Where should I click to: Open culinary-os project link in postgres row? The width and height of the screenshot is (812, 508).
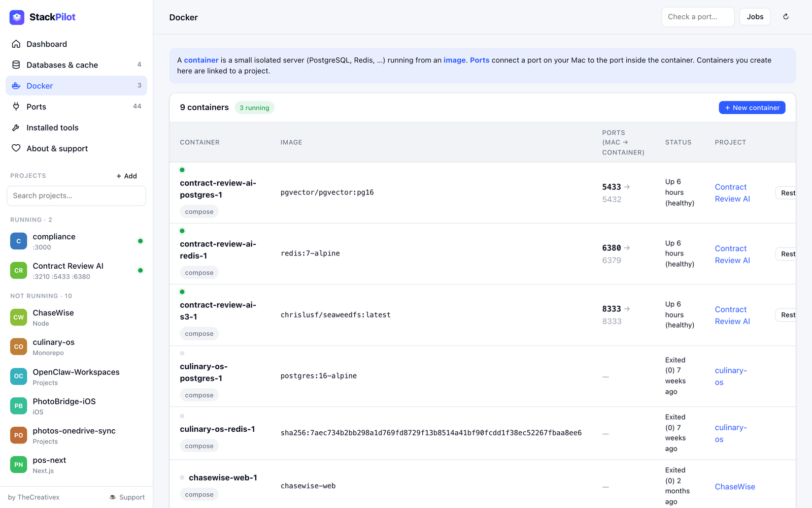(x=731, y=376)
